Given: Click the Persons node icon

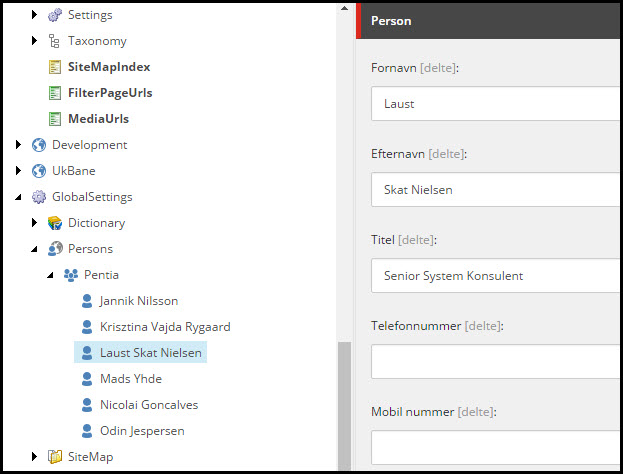Looking at the screenshot, I should point(55,249).
